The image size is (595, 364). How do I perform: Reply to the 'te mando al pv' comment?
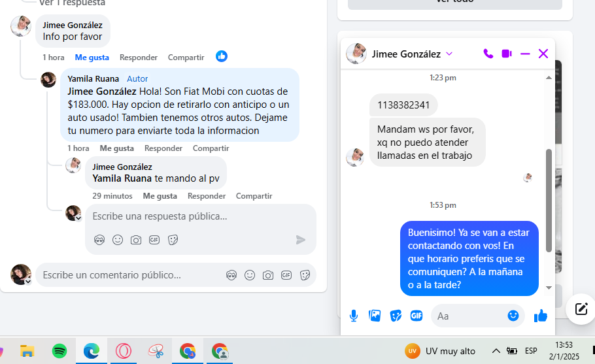coord(207,196)
